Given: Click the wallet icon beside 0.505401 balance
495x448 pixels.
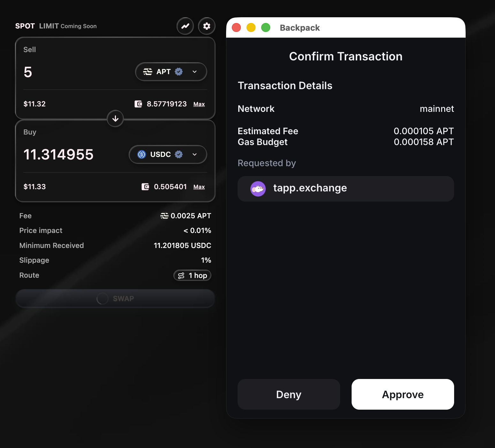Looking at the screenshot, I should [145, 187].
